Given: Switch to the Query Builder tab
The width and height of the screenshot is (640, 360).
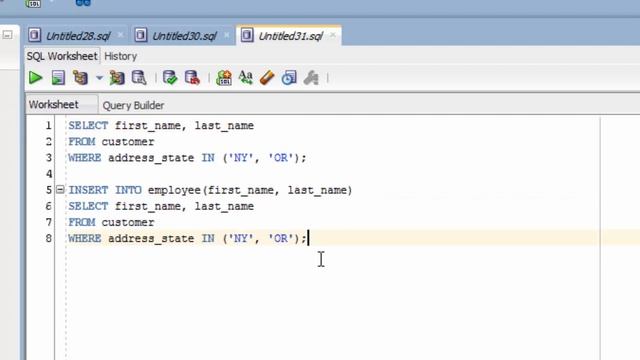Looking at the screenshot, I should 133,106.
